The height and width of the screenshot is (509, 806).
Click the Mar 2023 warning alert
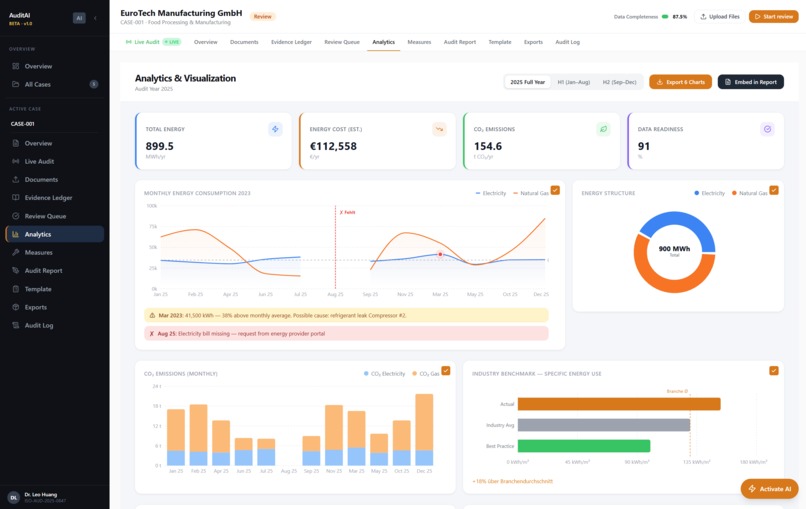346,315
